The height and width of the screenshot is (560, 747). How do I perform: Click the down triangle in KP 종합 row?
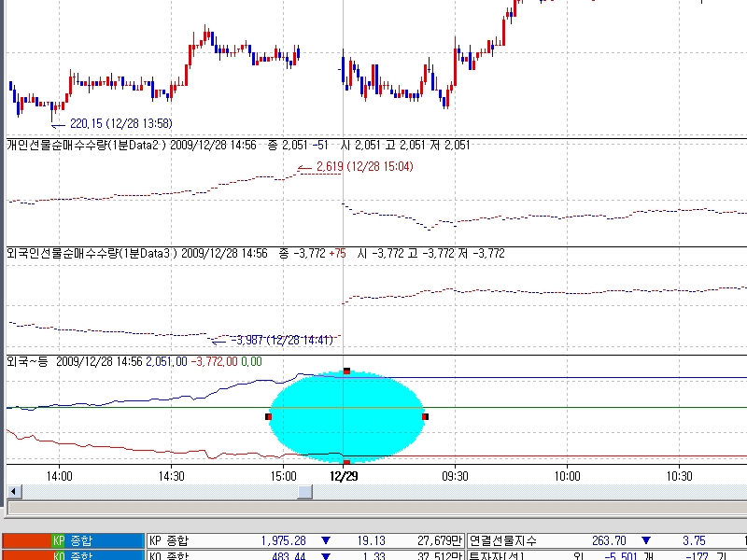[326, 540]
